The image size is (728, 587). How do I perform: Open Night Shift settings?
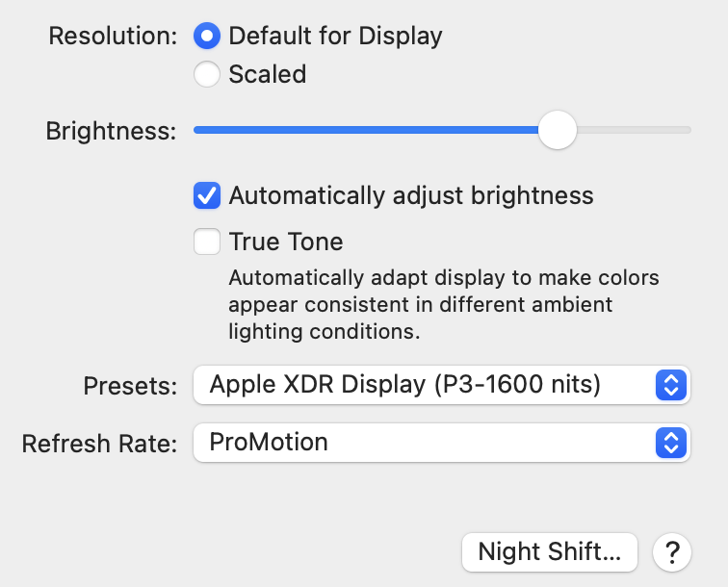[550, 552]
